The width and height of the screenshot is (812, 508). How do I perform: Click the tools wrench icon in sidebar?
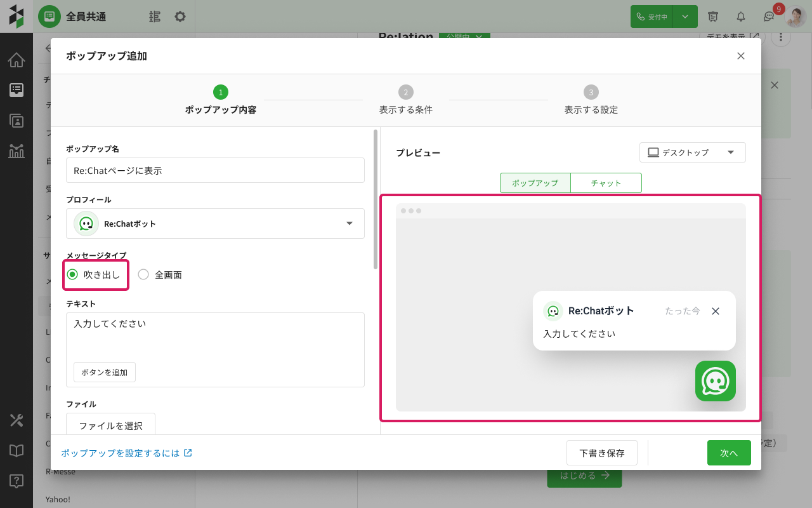point(16,420)
